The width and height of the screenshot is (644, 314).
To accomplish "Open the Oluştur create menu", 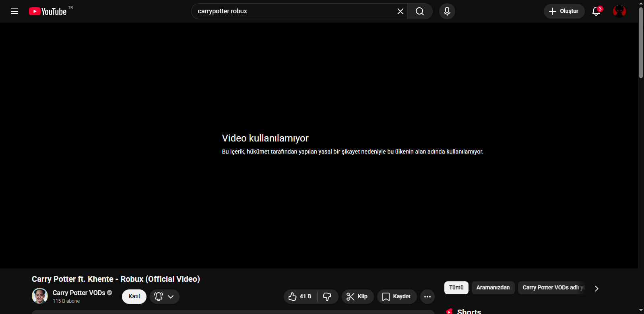I will (x=564, y=11).
